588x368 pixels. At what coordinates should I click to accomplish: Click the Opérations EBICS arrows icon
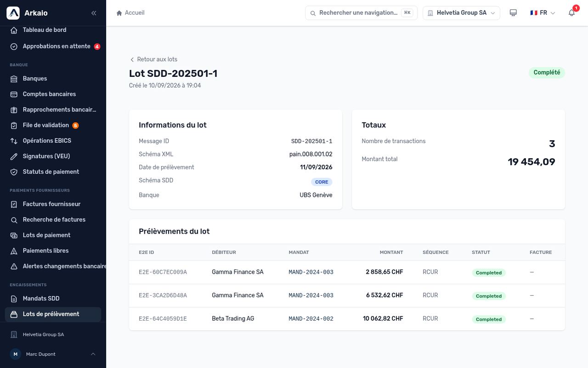click(14, 141)
